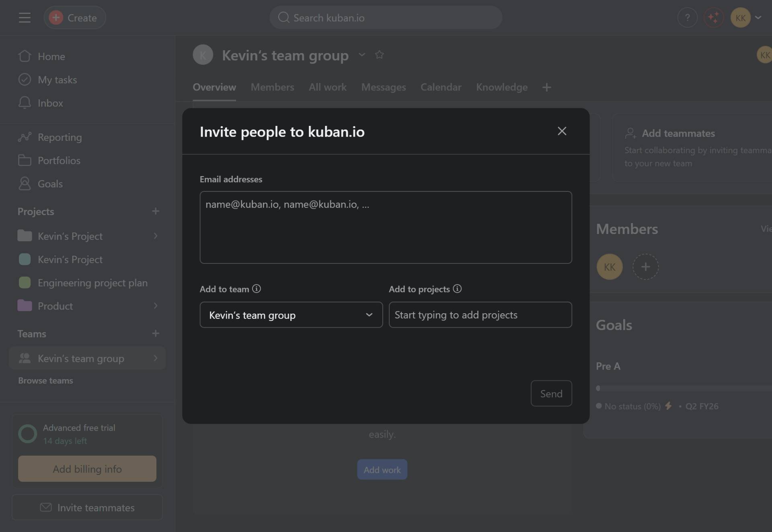
Task: Switch to the All work tab
Action: 328,87
